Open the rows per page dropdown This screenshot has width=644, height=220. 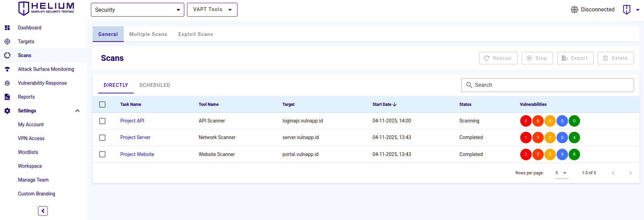pyautogui.click(x=562, y=173)
